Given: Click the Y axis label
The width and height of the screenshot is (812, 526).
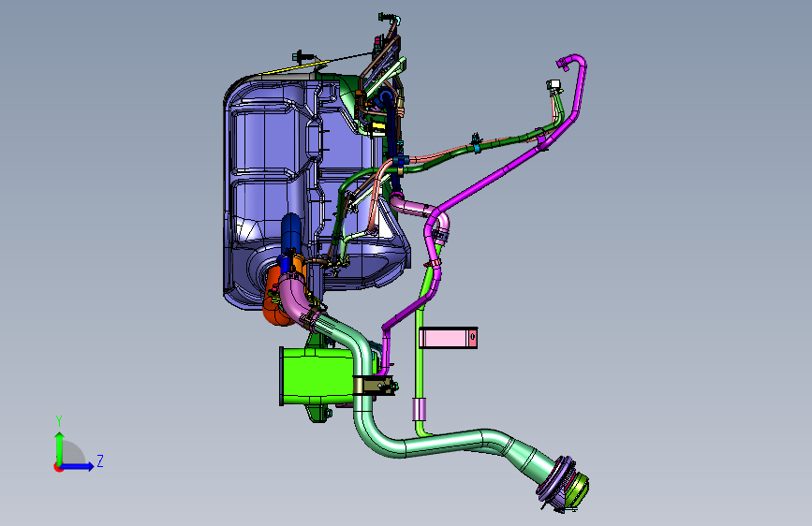Looking at the screenshot, I should click(59, 420).
